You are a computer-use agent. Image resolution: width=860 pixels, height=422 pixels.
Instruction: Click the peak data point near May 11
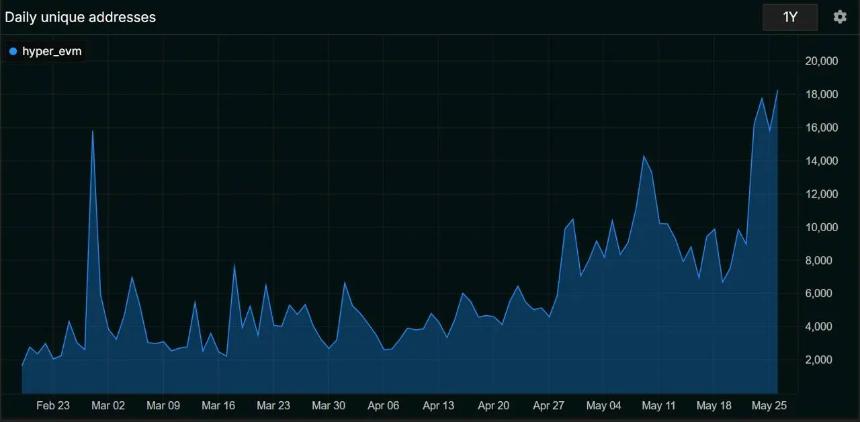pos(645,156)
